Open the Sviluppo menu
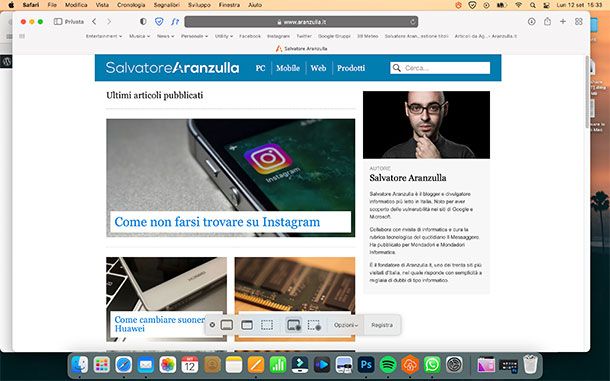Image resolution: width=610 pixels, height=381 pixels. pyautogui.click(x=199, y=5)
